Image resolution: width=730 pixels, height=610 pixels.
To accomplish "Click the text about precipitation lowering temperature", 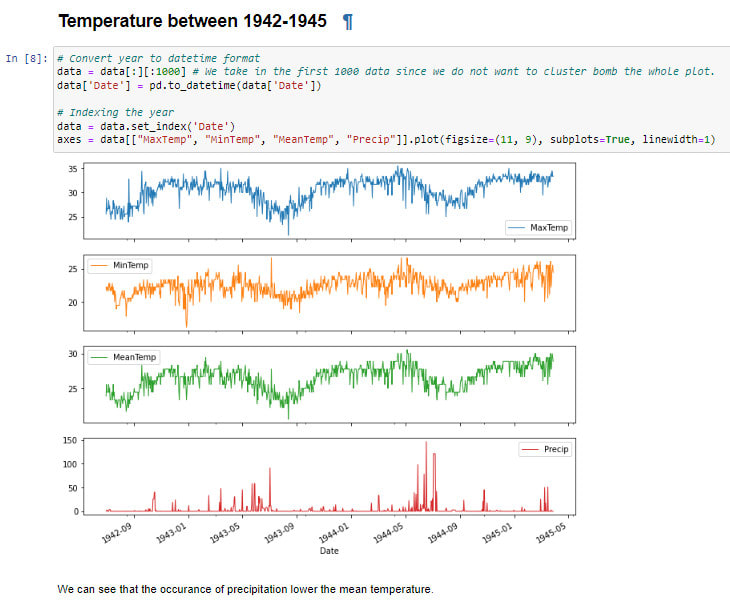I will point(245,590).
